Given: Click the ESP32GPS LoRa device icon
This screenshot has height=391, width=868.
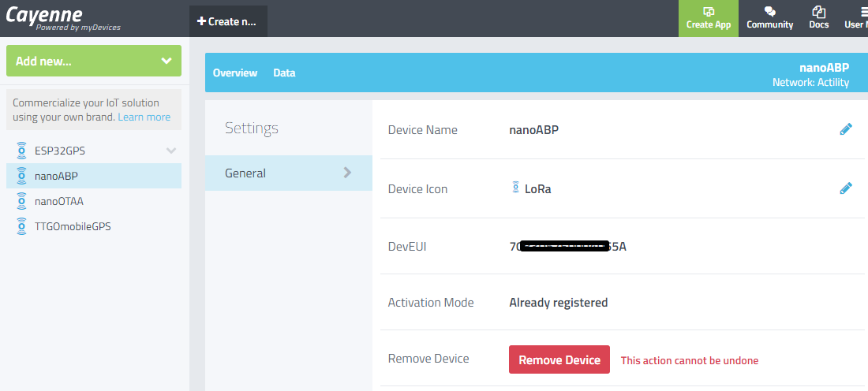Looking at the screenshot, I should point(21,151).
